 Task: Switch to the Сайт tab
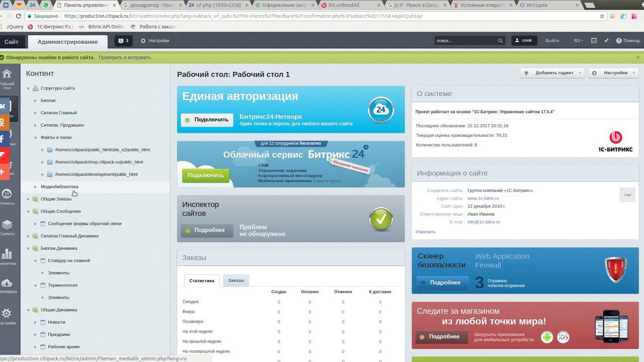point(11,42)
